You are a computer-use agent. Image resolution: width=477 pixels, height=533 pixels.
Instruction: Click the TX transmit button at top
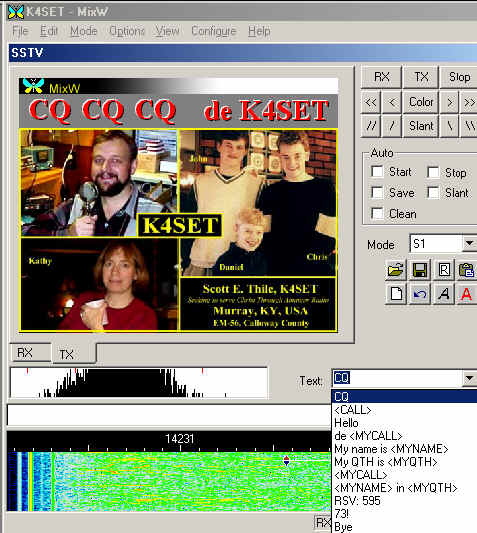(x=421, y=77)
